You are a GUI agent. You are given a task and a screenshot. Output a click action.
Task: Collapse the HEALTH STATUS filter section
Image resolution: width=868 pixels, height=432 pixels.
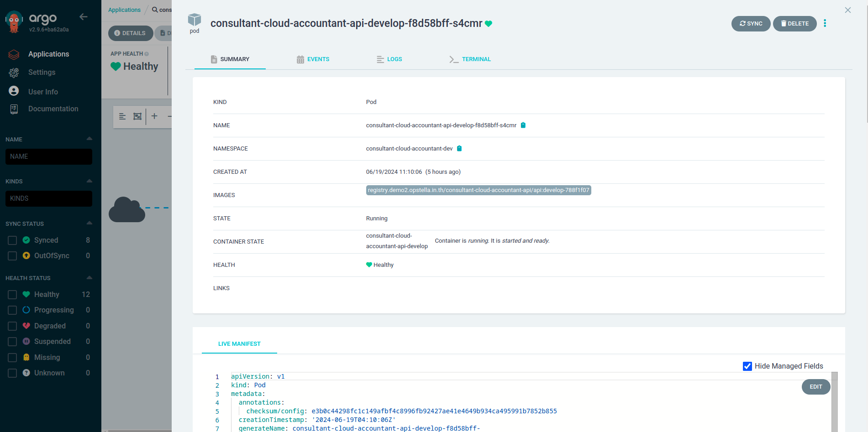[x=89, y=277]
